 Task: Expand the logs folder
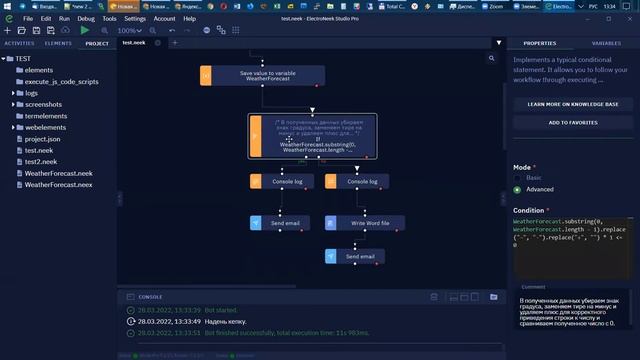13,93
